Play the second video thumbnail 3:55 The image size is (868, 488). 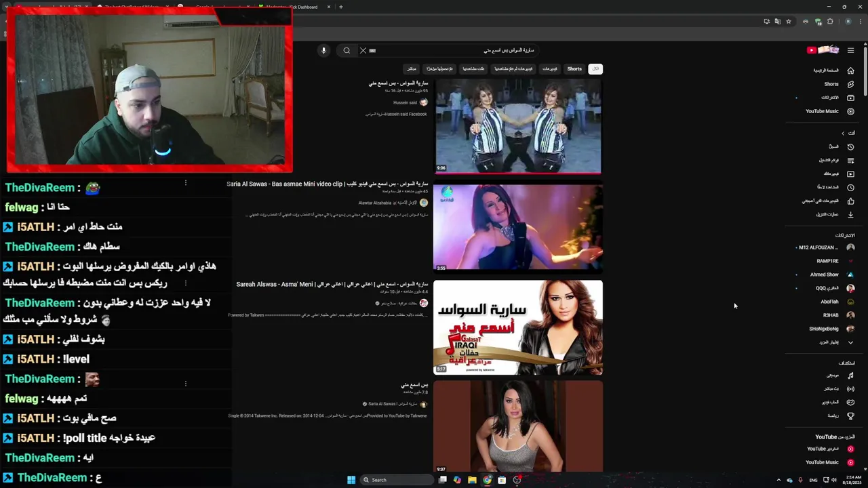[517, 227]
